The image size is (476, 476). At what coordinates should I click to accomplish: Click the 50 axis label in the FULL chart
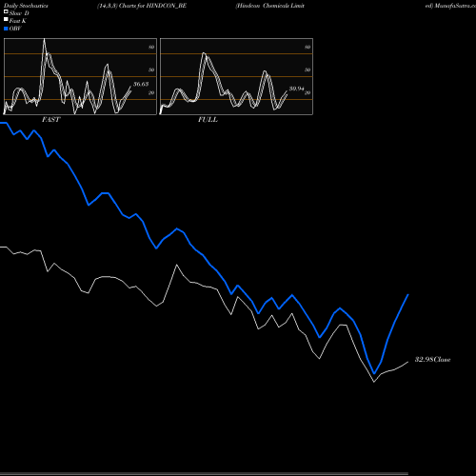[307, 69]
